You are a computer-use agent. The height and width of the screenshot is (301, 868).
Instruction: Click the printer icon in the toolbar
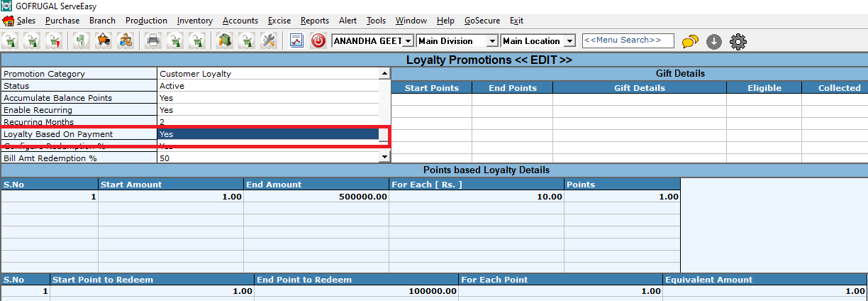click(x=153, y=40)
